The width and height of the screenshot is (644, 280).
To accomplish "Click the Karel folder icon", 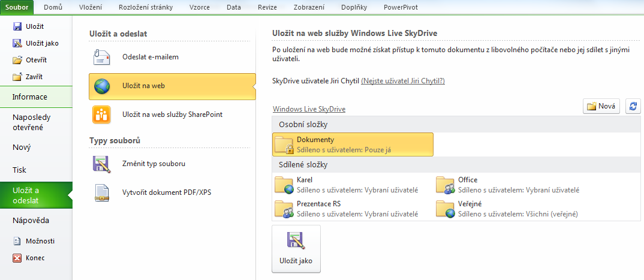I will 284,185.
